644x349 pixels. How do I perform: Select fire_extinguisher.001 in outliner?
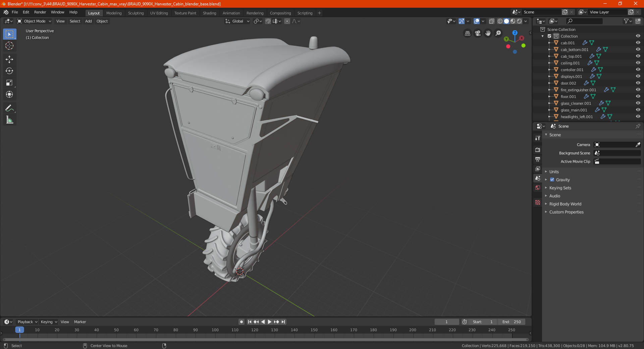(x=578, y=90)
